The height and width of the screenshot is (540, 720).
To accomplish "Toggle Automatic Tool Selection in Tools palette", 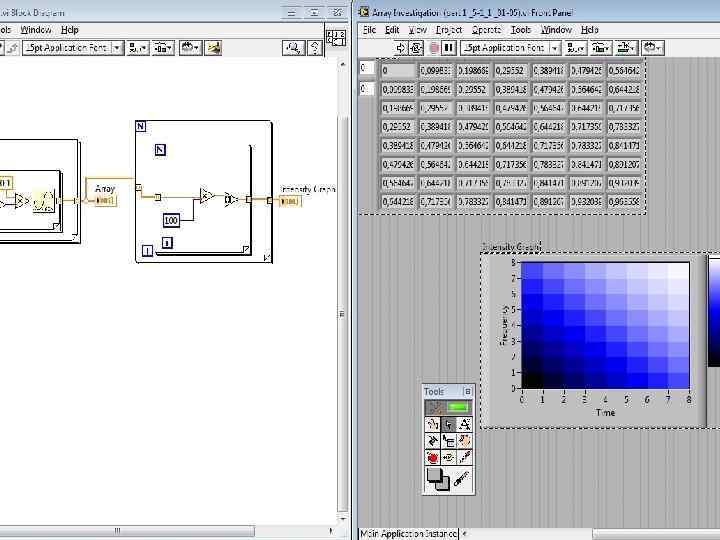I will (x=448, y=408).
